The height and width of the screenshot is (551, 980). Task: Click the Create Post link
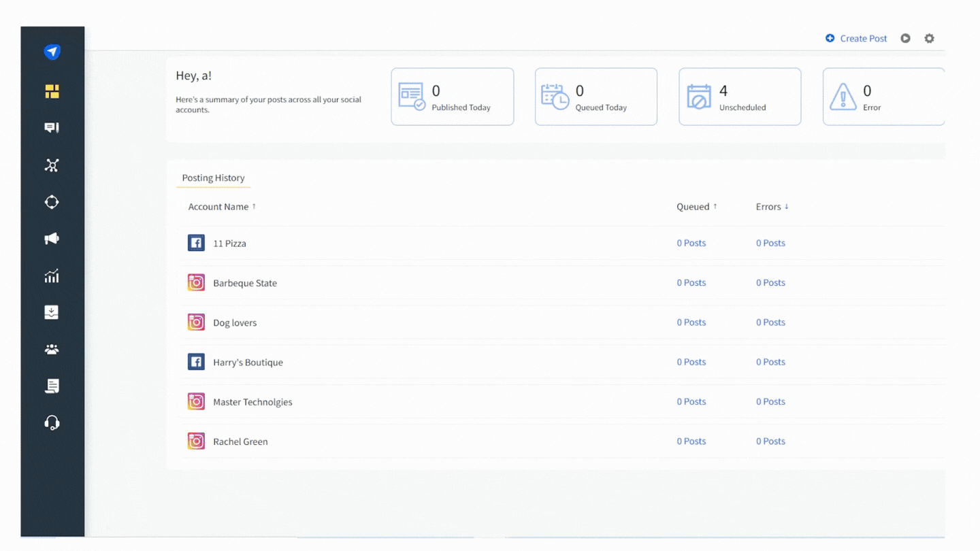[x=856, y=39]
